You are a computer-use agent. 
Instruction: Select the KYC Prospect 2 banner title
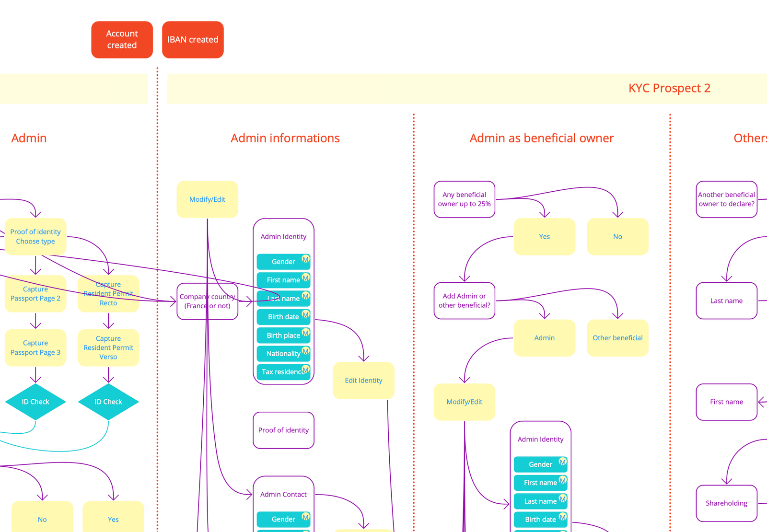(x=669, y=88)
